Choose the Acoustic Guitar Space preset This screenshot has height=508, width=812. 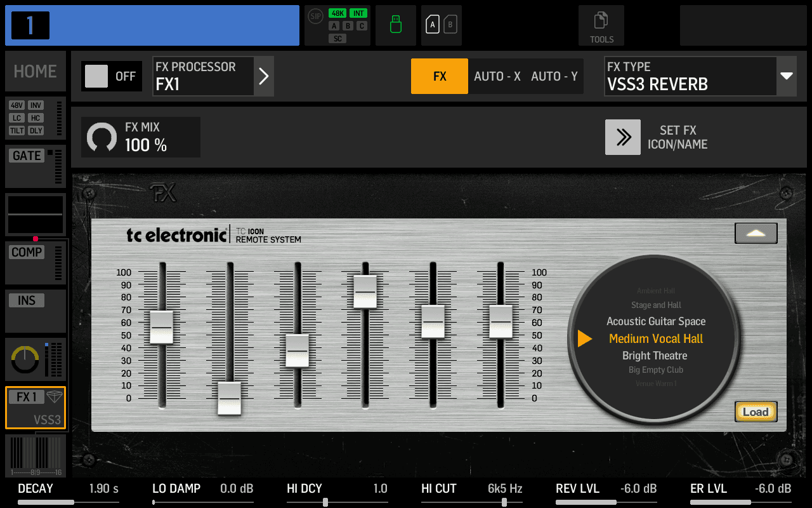coord(656,321)
